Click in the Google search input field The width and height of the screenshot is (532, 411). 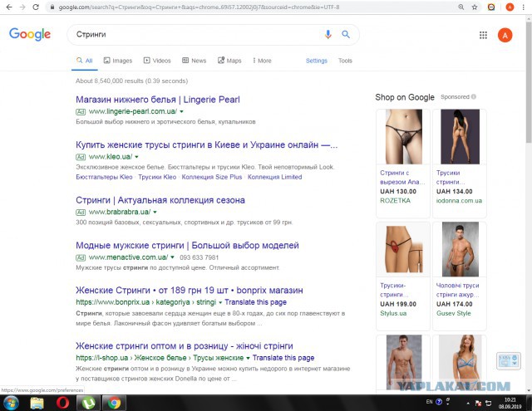(197, 34)
